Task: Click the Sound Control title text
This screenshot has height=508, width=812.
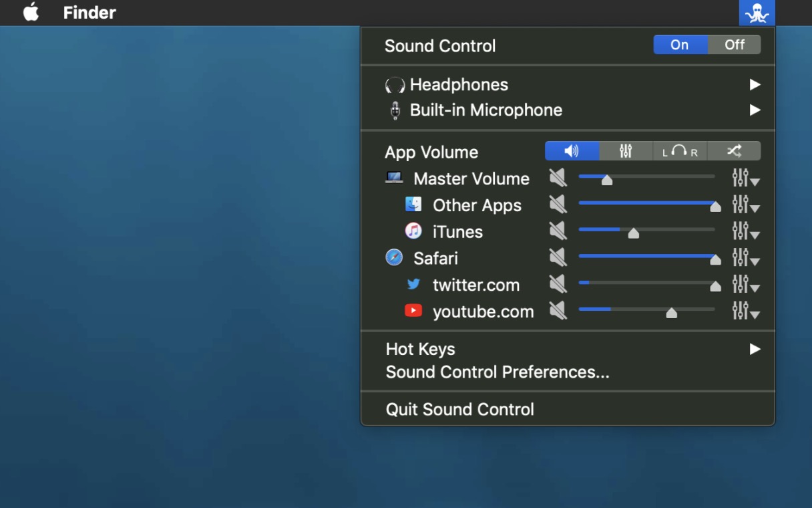Action: (x=440, y=46)
